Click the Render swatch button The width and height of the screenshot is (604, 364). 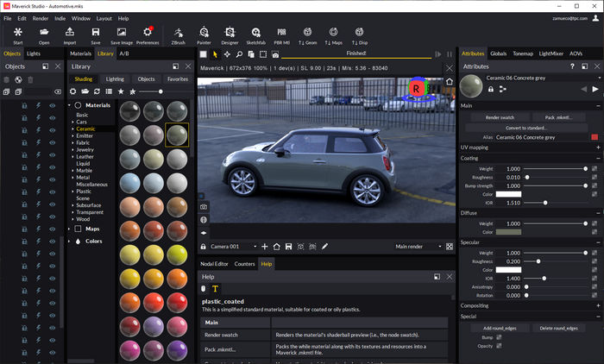(500, 116)
